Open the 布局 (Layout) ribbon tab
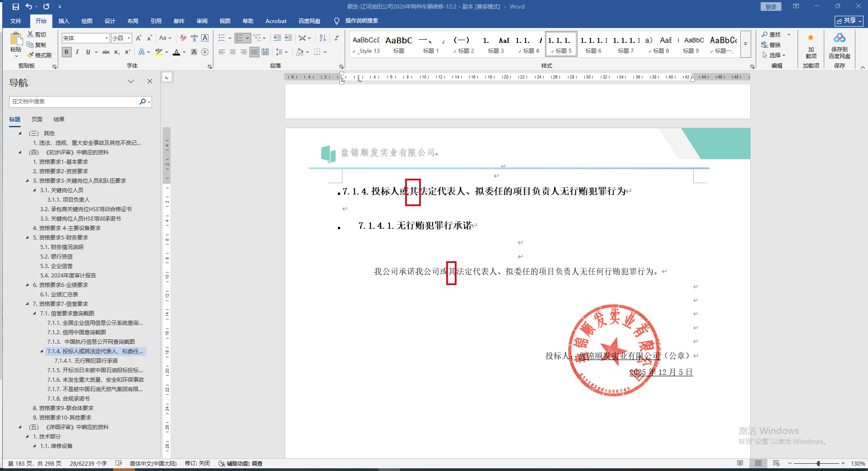 click(133, 21)
